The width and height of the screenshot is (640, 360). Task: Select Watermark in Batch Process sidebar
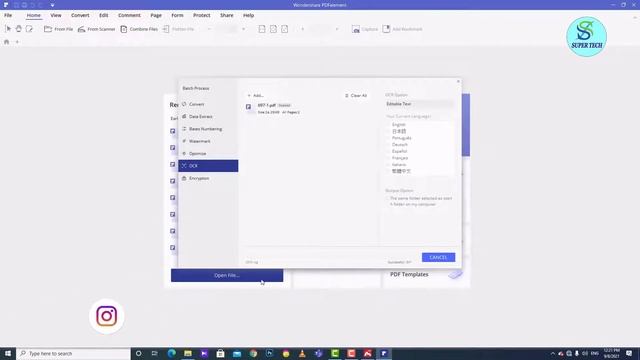pyautogui.click(x=208, y=141)
